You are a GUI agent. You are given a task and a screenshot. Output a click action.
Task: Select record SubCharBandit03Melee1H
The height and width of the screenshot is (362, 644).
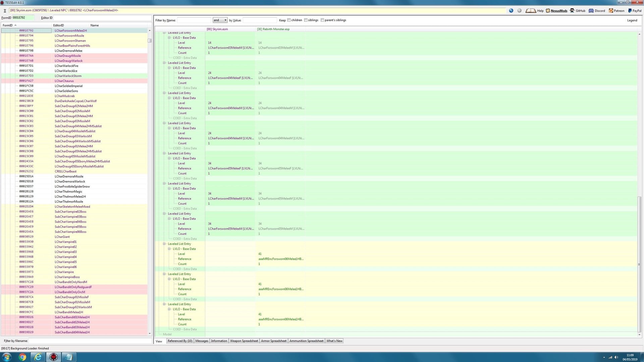point(72,327)
